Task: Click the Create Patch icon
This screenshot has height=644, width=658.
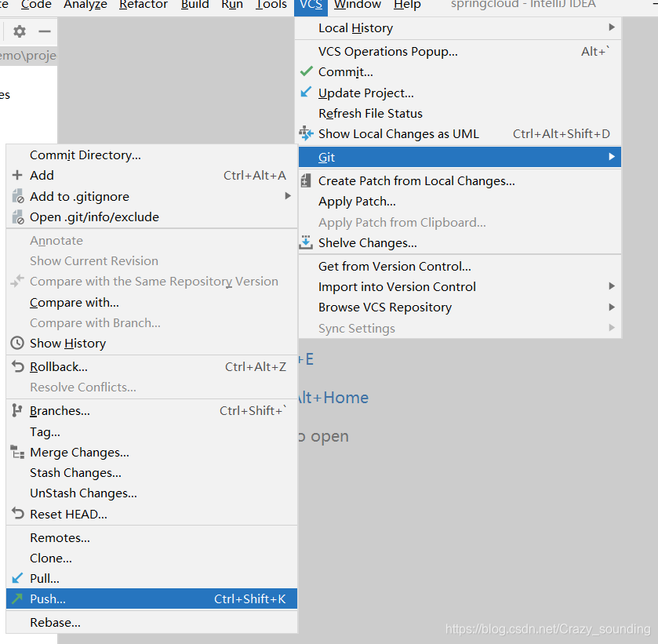Action: (307, 181)
